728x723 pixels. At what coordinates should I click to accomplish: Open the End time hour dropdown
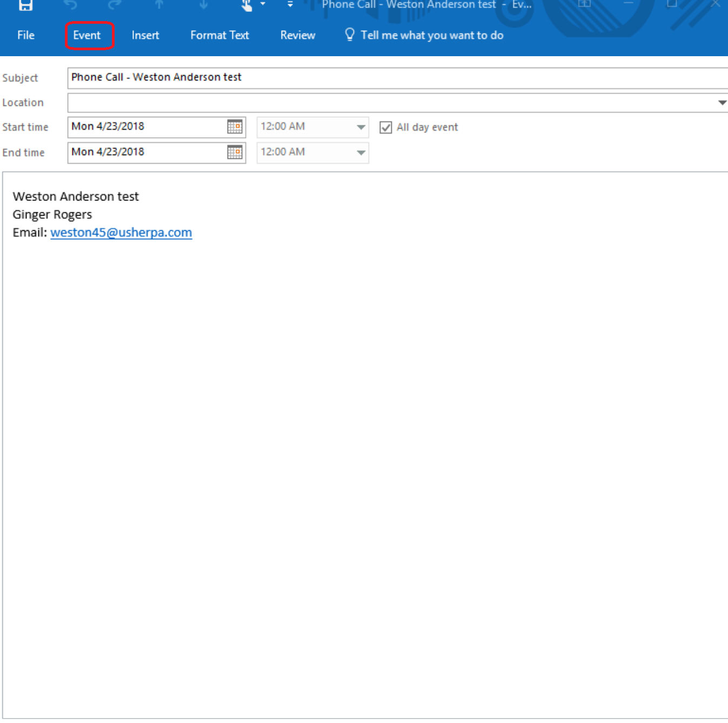coord(360,153)
